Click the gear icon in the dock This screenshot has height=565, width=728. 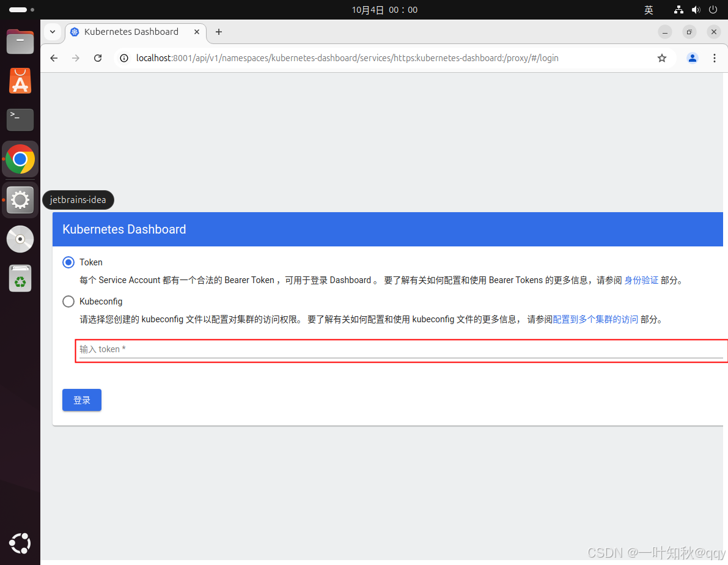[20, 201]
